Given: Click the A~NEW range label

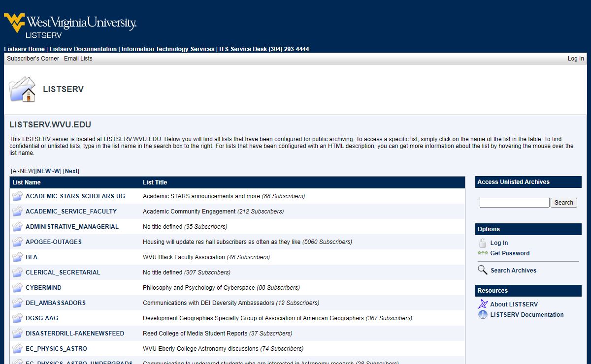Looking at the screenshot, I should coord(23,171).
